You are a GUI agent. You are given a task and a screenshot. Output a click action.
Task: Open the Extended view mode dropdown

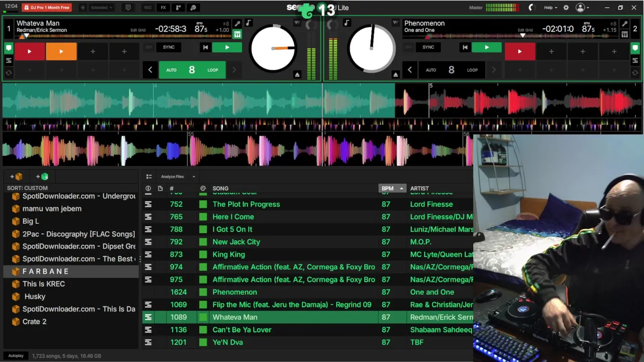coord(102,8)
